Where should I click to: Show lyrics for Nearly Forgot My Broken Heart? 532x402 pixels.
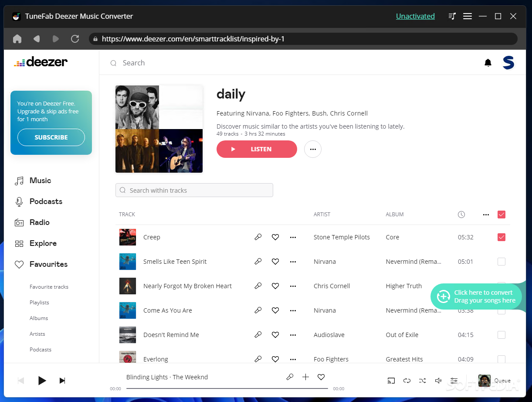point(258,286)
